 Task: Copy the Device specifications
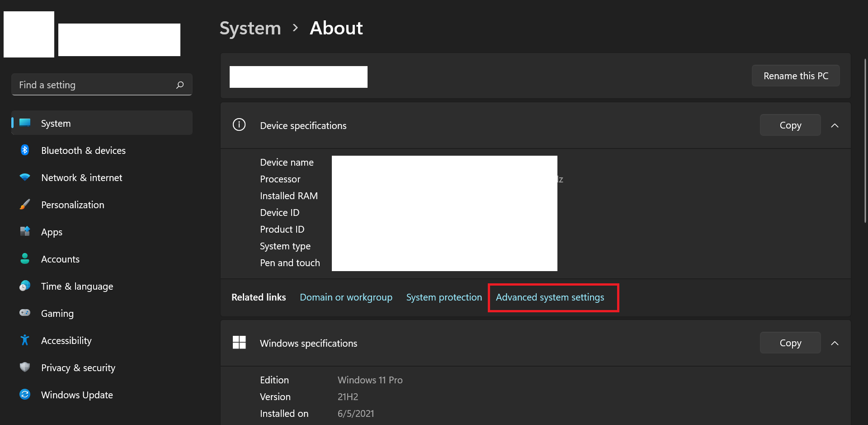coord(790,125)
